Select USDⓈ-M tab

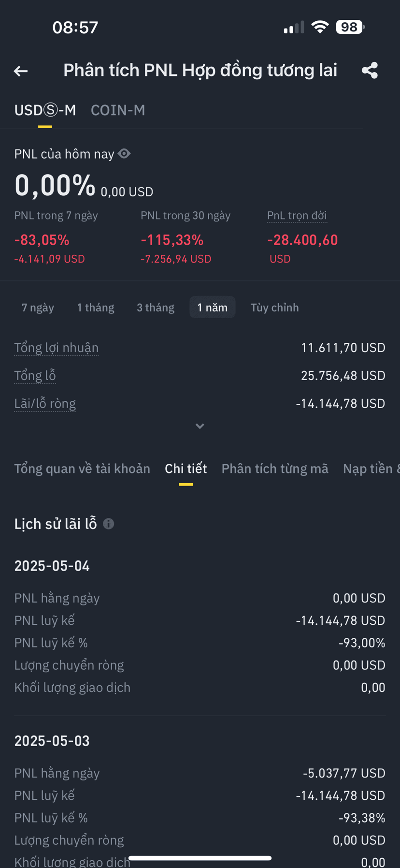point(45,110)
